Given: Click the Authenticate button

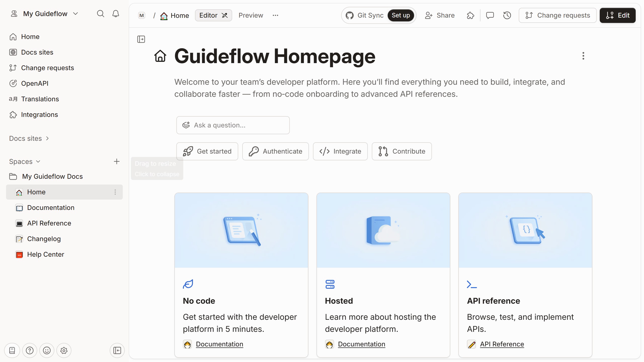Looking at the screenshot, I should click(275, 151).
